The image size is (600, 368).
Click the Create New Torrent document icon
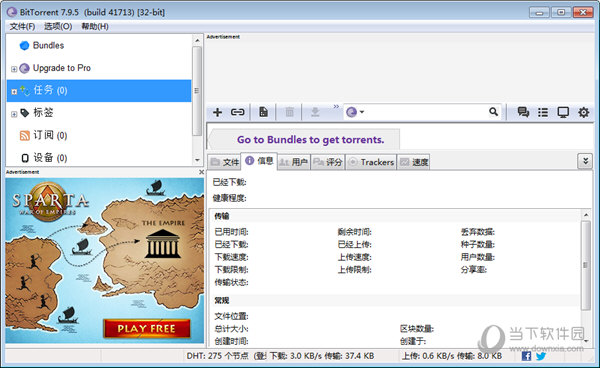263,112
